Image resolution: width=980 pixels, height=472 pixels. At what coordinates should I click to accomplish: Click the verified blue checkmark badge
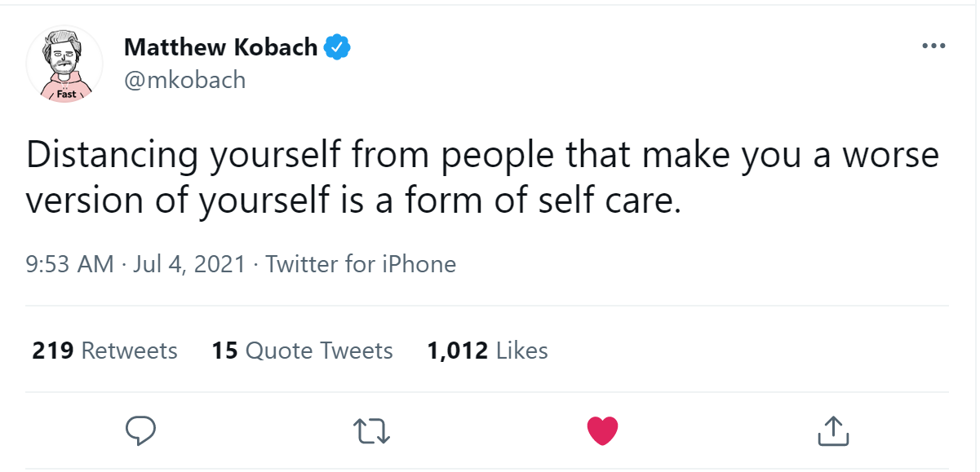[337, 46]
